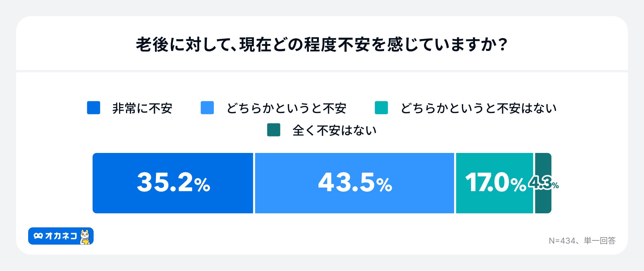Click the 単一回答 footnote text
644x271 pixels.
coord(600,241)
